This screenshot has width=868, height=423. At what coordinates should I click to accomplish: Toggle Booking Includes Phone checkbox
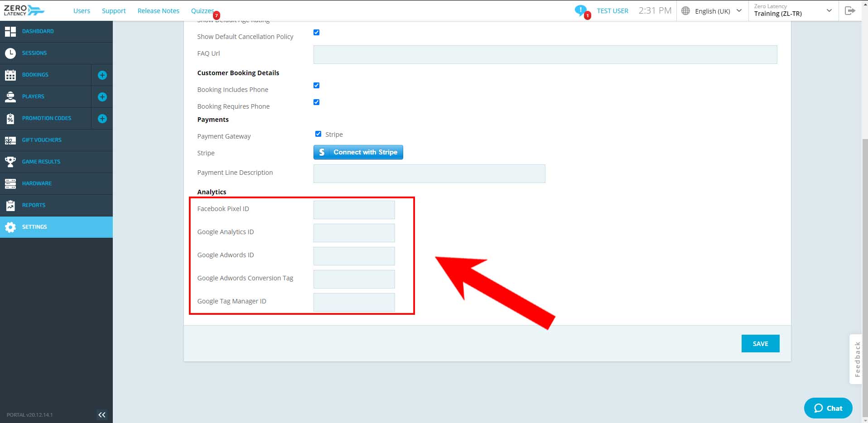point(316,85)
